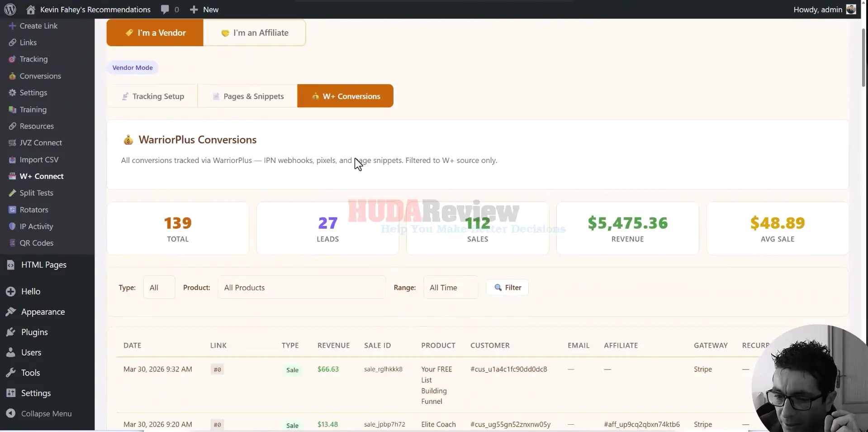Open the Tracking menu item
Image resolution: width=868 pixels, height=432 pixels.
[33, 59]
